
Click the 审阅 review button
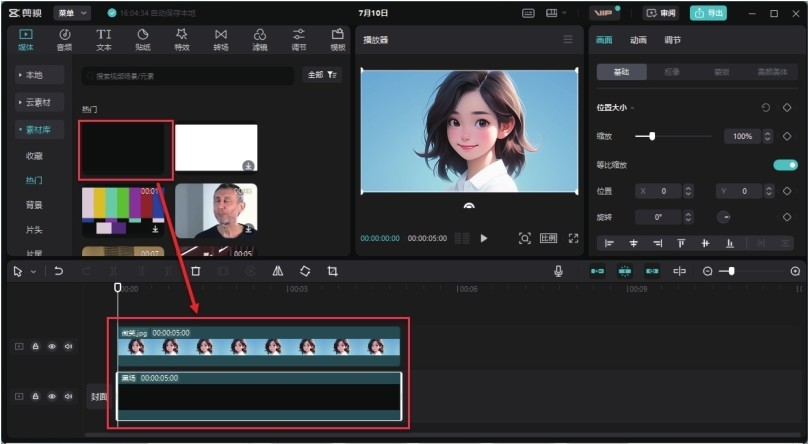661,13
